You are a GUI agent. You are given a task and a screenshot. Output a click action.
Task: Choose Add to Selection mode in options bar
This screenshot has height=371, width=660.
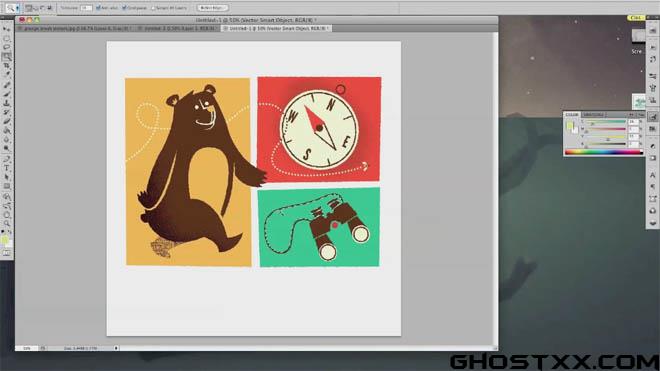tap(35, 8)
